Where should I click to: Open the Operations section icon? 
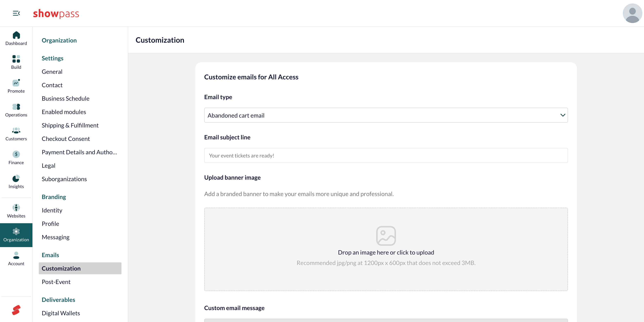pos(16,107)
